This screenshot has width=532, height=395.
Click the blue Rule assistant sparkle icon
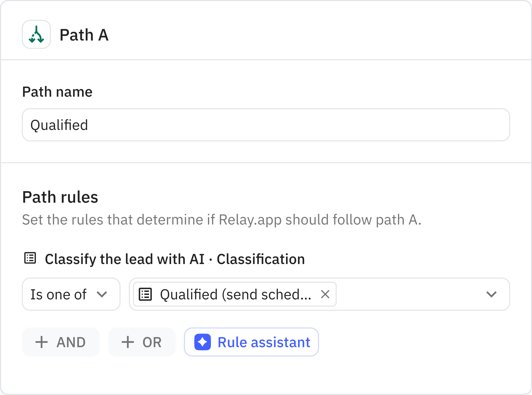pyautogui.click(x=203, y=342)
